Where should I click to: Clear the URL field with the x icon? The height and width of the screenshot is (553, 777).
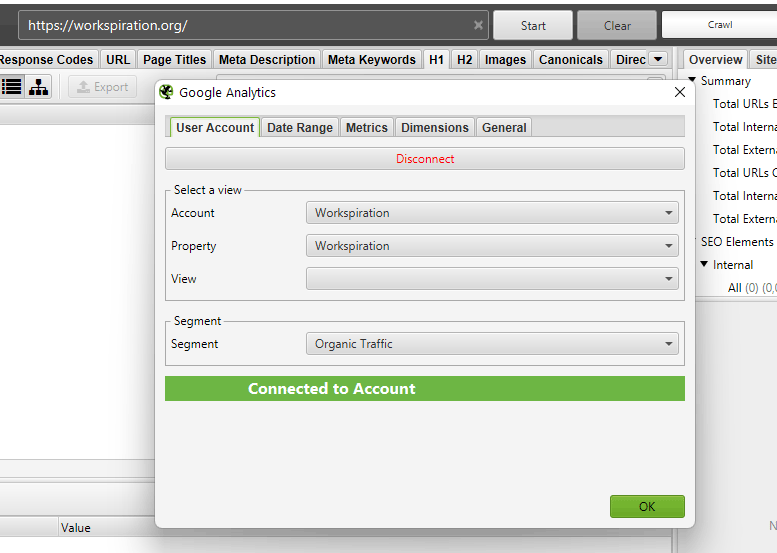coord(478,25)
